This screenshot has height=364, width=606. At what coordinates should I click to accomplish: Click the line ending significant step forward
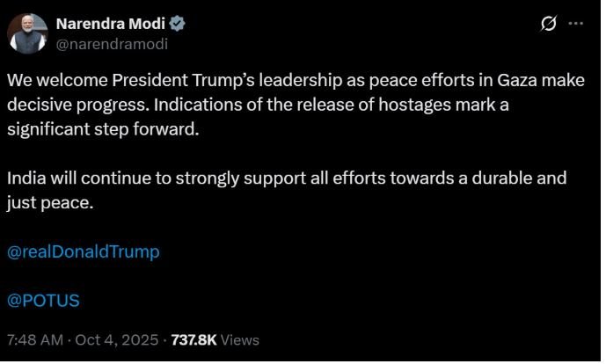coord(103,129)
